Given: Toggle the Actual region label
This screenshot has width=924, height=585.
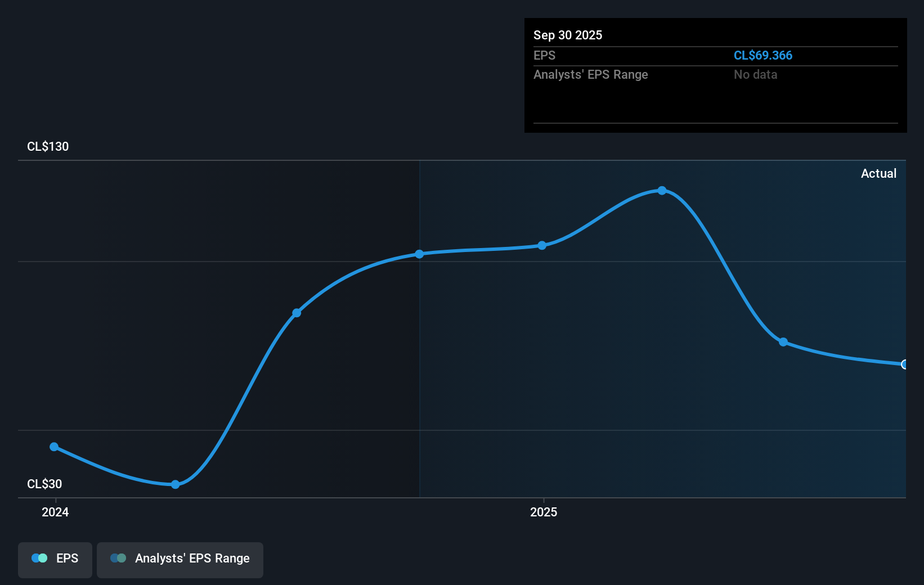Looking at the screenshot, I should coord(878,173).
